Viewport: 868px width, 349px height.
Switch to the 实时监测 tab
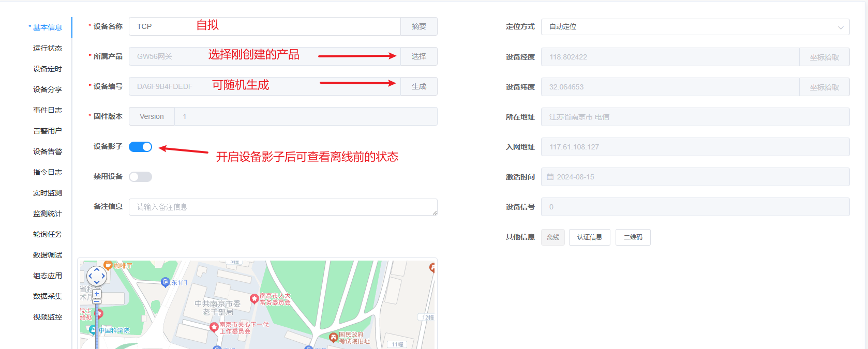click(48, 193)
